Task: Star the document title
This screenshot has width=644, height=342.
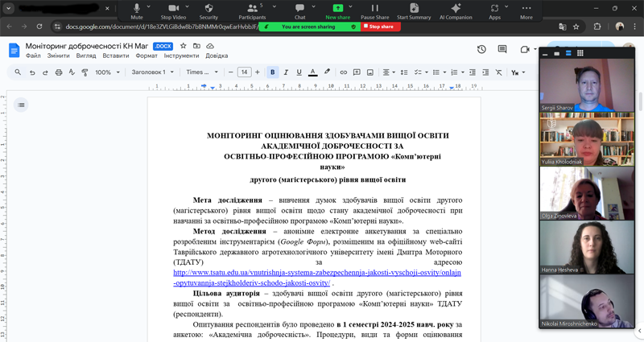Action: tap(184, 46)
